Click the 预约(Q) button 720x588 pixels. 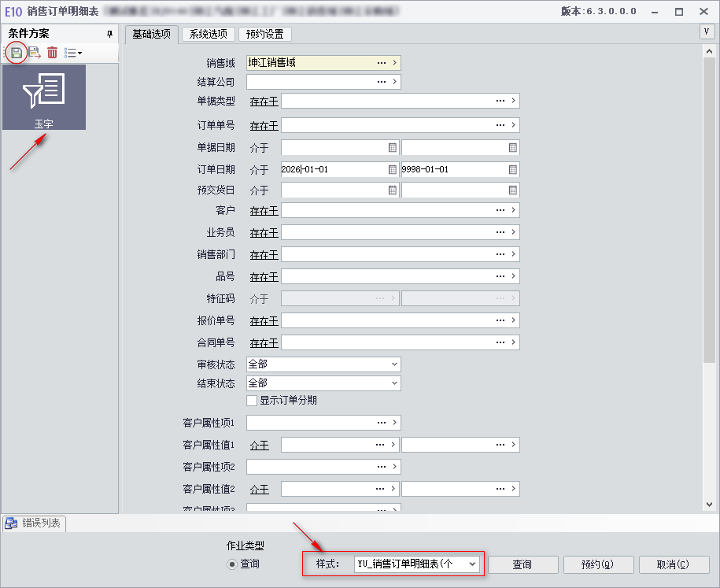pyautogui.click(x=598, y=564)
